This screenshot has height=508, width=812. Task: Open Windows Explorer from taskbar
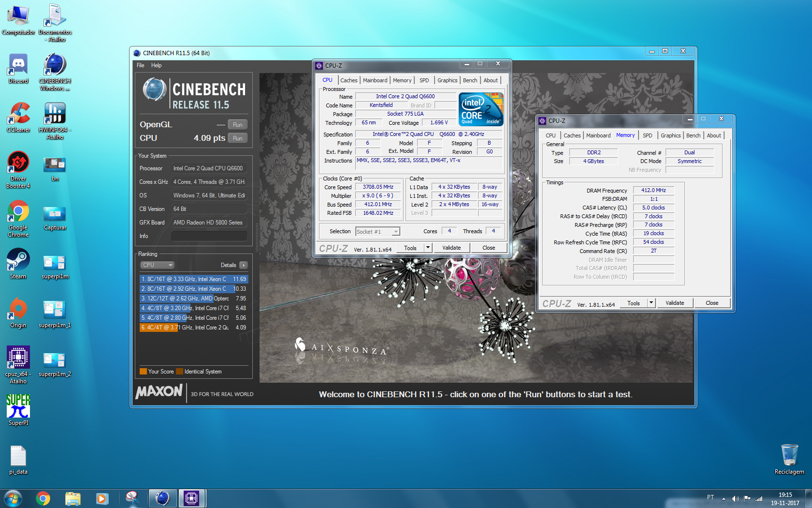pyautogui.click(x=73, y=498)
